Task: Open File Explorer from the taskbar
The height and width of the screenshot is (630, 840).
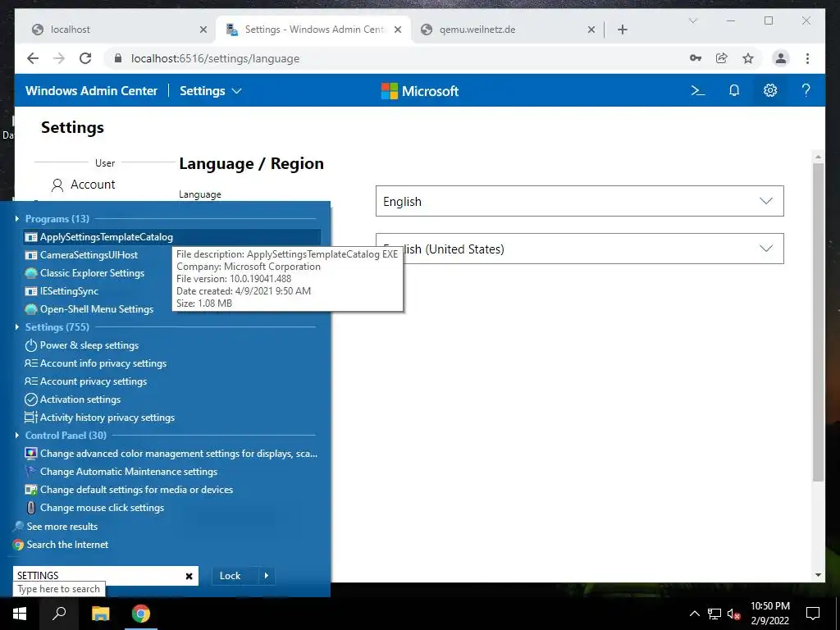Action: coord(100,614)
